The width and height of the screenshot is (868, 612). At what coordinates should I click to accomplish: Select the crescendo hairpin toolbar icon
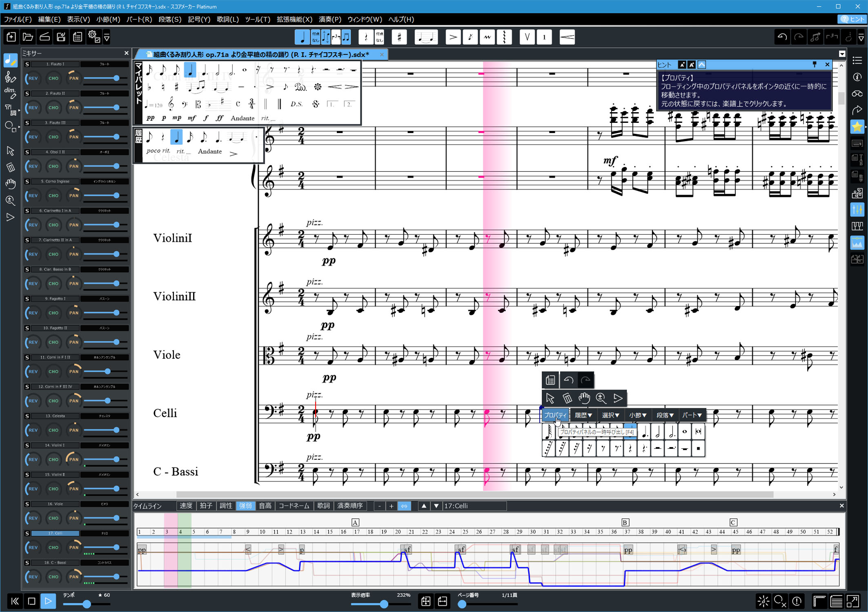[x=567, y=37]
